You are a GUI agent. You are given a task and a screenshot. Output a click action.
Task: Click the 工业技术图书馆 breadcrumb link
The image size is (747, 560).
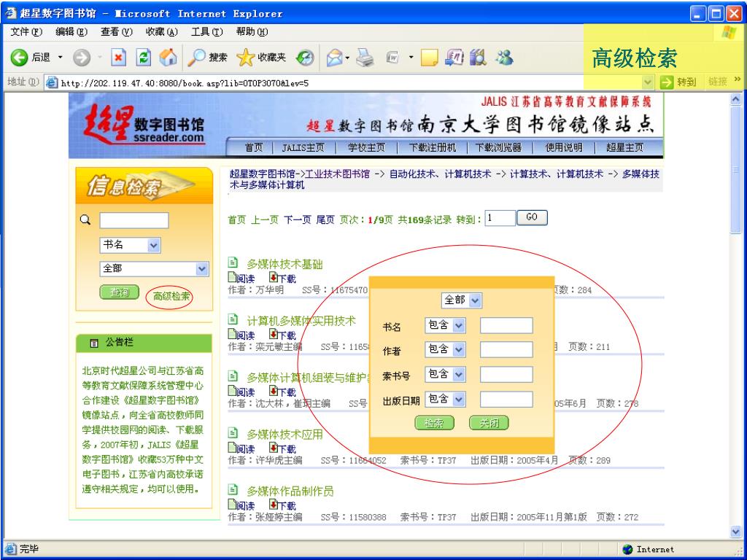pos(337,174)
